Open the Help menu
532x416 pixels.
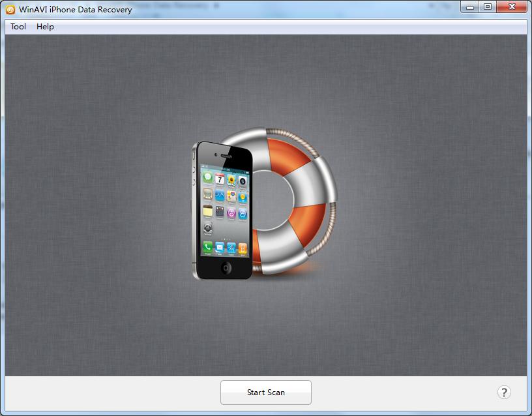point(45,27)
